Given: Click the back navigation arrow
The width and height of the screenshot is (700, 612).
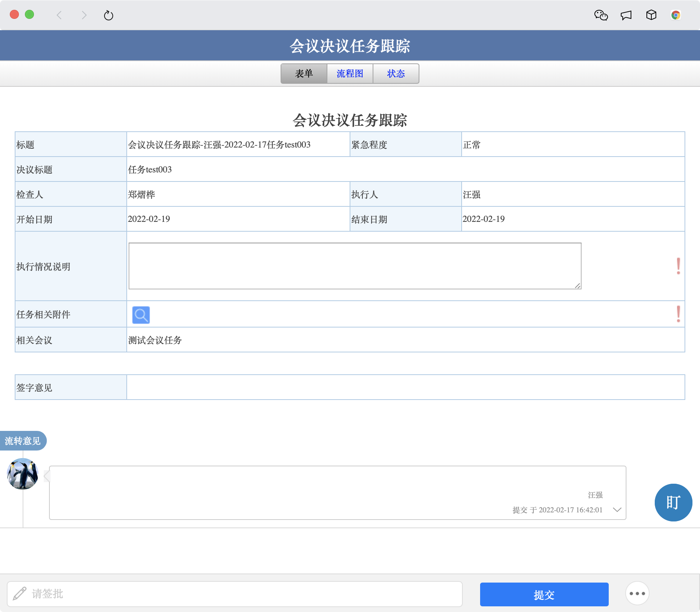Looking at the screenshot, I should coord(59,15).
